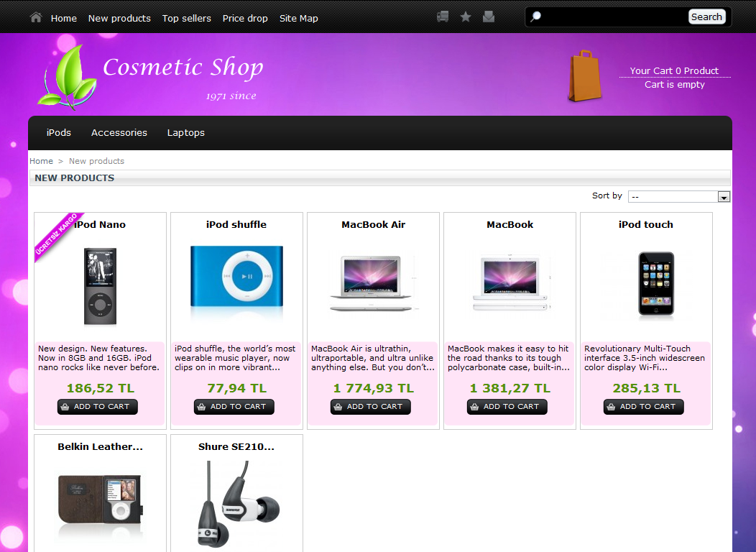Click the green leaf shop logo
The width and height of the screenshot is (756, 552).
(x=68, y=77)
